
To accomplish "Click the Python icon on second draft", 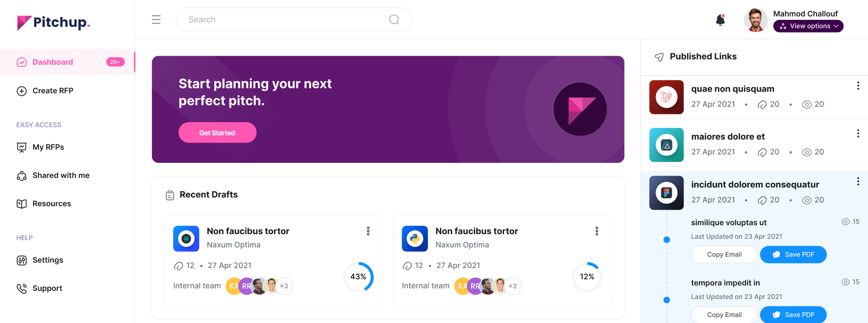I will [x=415, y=238].
